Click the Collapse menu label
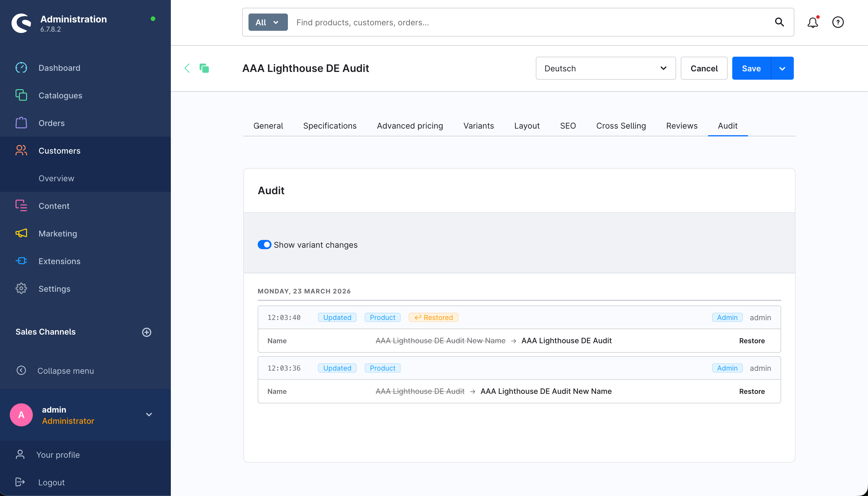Viewport: 868px width, 496px height. coord(65,371)
